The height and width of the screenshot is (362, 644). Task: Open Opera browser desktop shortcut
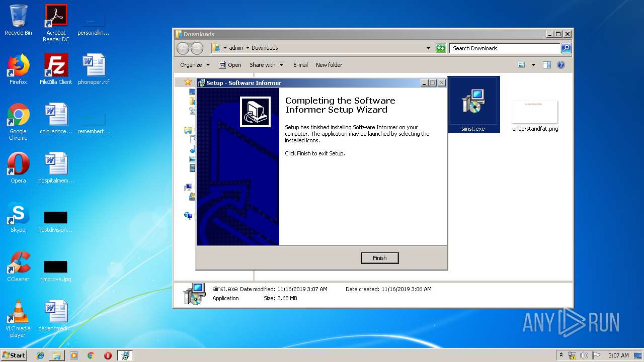coord(18,168)
